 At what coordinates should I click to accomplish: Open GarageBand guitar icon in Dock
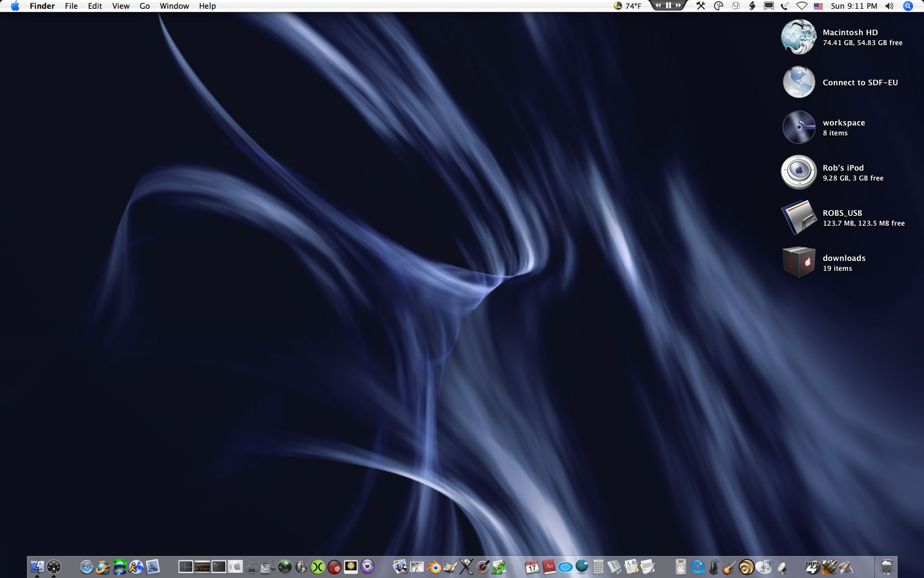pyautogui.click(x=730, y=566)
